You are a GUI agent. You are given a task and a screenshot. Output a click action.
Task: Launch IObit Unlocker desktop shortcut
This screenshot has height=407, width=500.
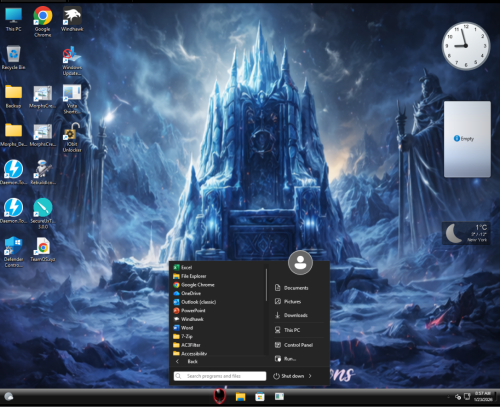(x=72, y=137)
